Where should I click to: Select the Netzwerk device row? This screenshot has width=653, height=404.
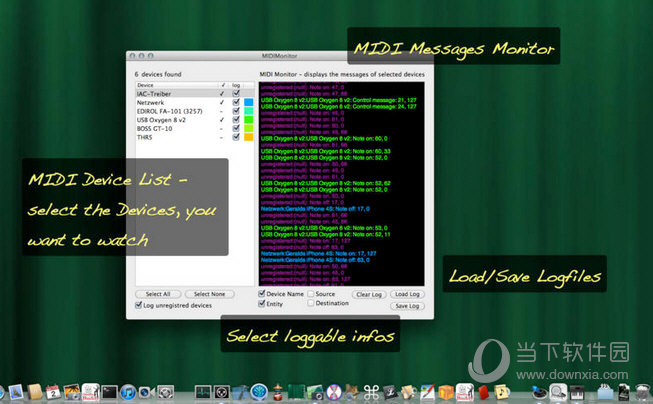(194, 102)
